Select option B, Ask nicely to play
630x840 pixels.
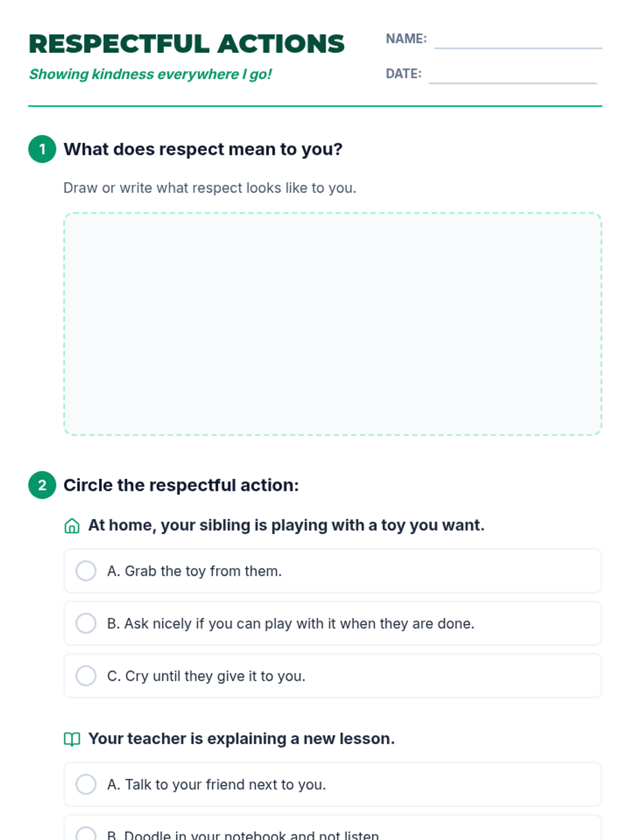point(86,623)
